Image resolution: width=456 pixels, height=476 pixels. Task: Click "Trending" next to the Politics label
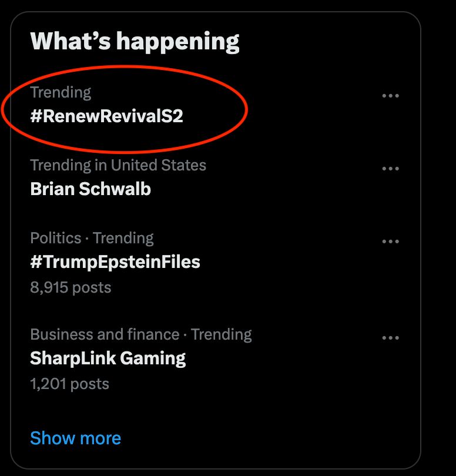(x=123, y=238)
